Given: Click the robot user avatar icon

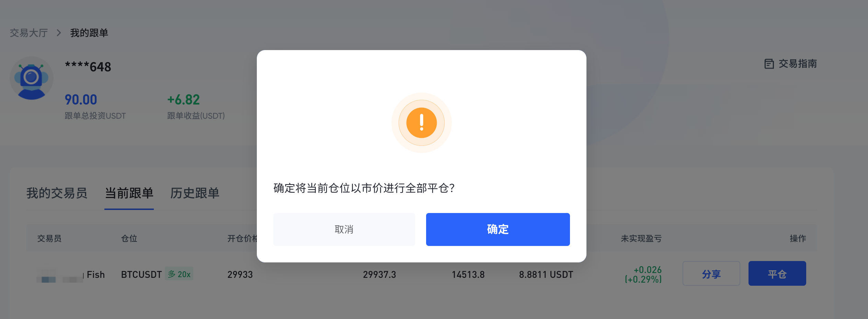Looking at the screenshot, I should (x=32, y=78).
